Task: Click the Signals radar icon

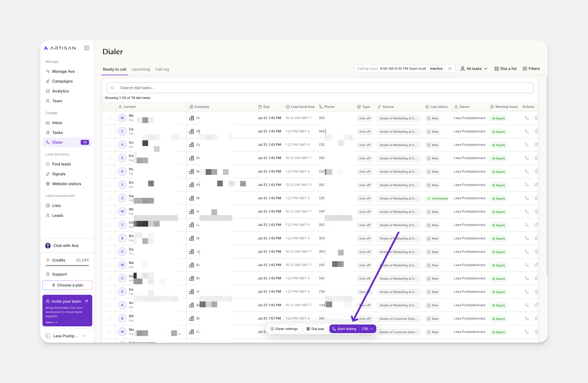Action: click(x=48, y=174)
